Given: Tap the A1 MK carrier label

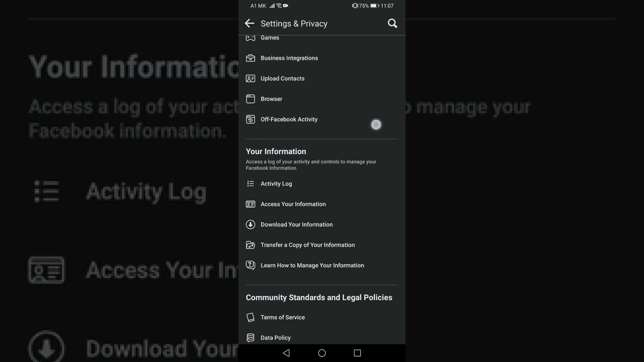Looking at the screenshot, I should pyautogui.click(x=258, y=6).
